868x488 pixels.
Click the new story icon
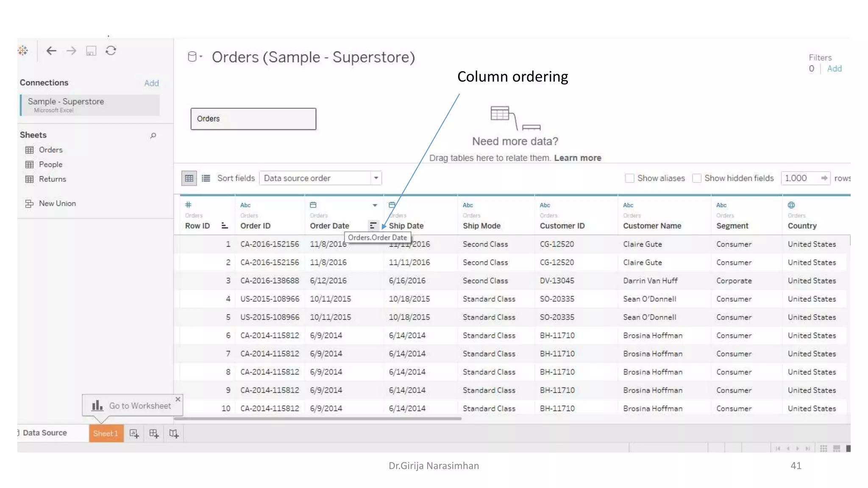(174, 433)
